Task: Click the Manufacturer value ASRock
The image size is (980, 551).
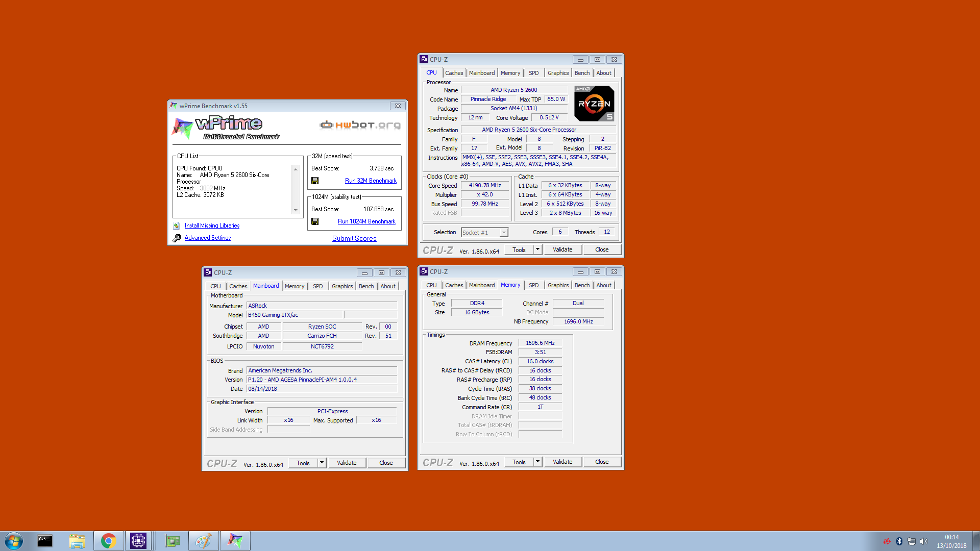Action: point(322,306)
